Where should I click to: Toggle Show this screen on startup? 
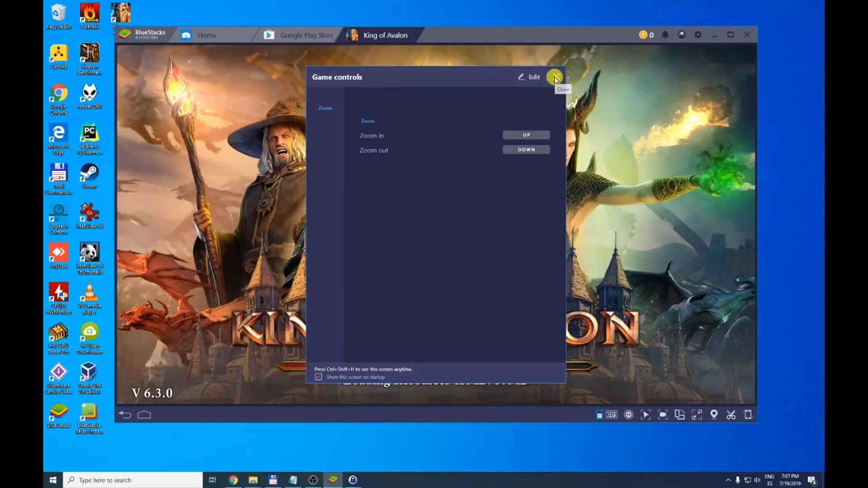coord(319,377)
